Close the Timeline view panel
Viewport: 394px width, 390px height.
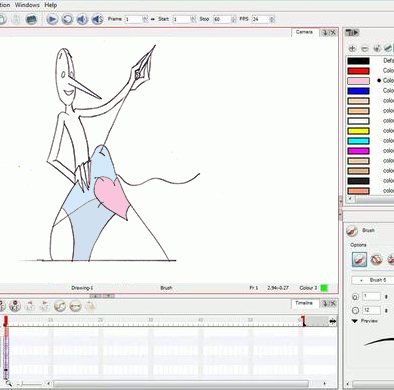333,303
